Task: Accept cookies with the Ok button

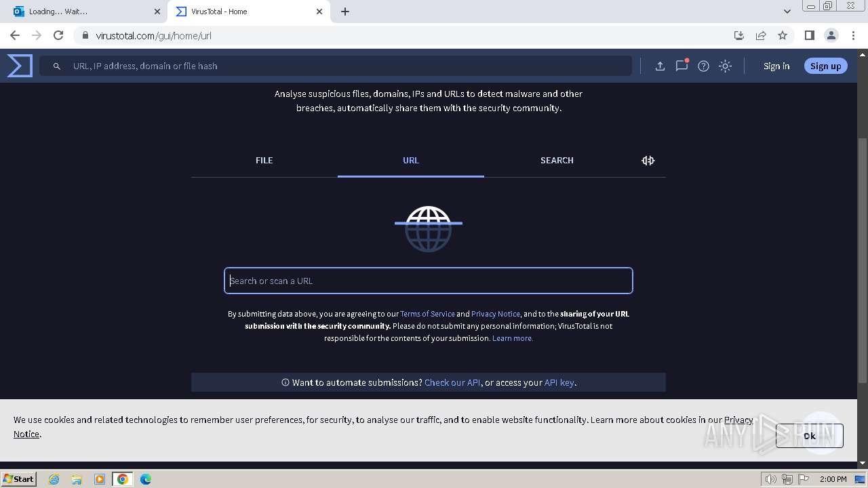Action: point(810,436)
